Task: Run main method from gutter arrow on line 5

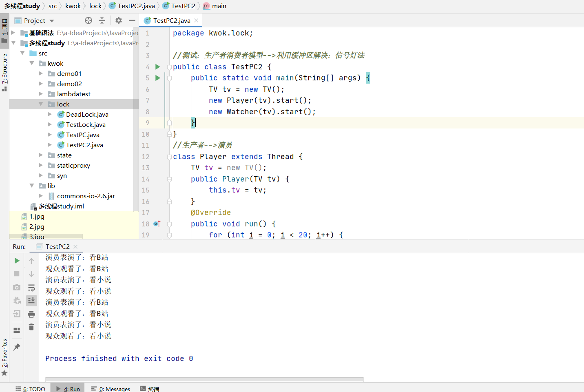Action: click(x=158, y=78)
